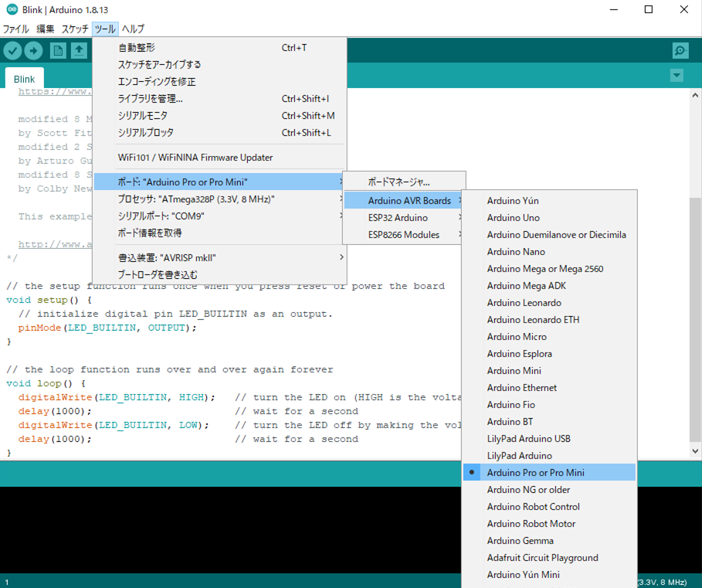
Task: Select the Arduino Mini board
Action: [549, 371]
